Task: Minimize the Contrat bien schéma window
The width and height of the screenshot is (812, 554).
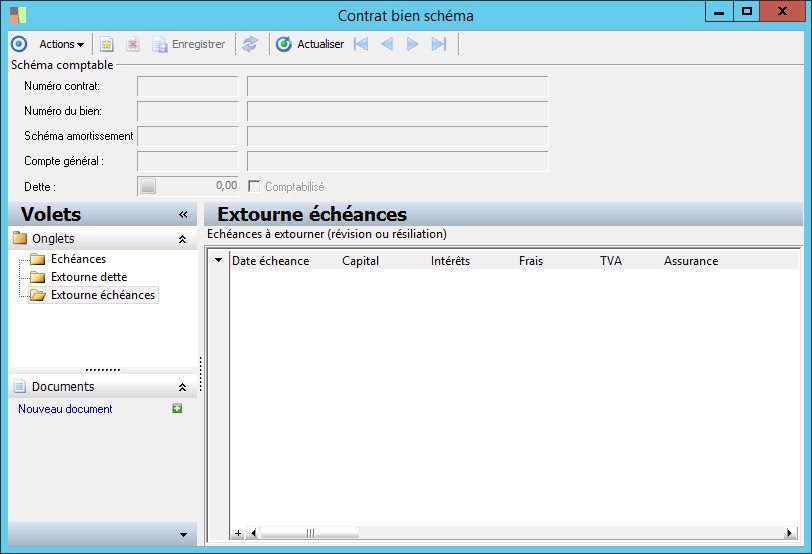Action: (x=719, y=11)
